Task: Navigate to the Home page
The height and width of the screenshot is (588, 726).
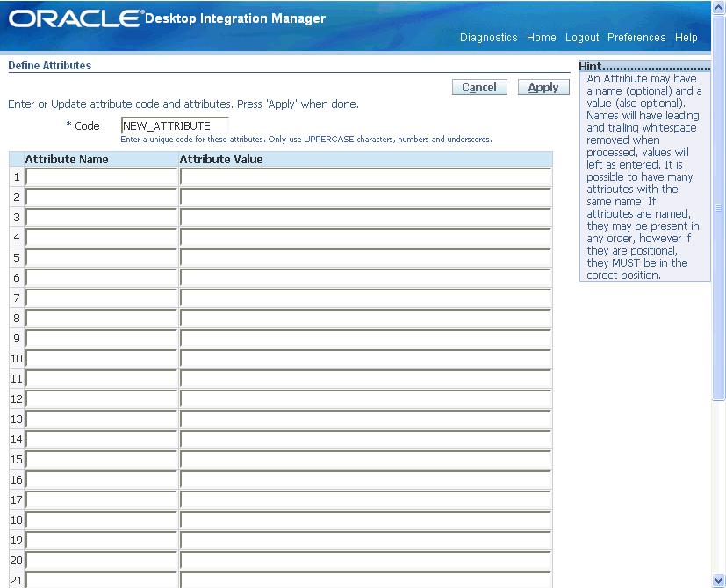Action: (x=541, y=38)
